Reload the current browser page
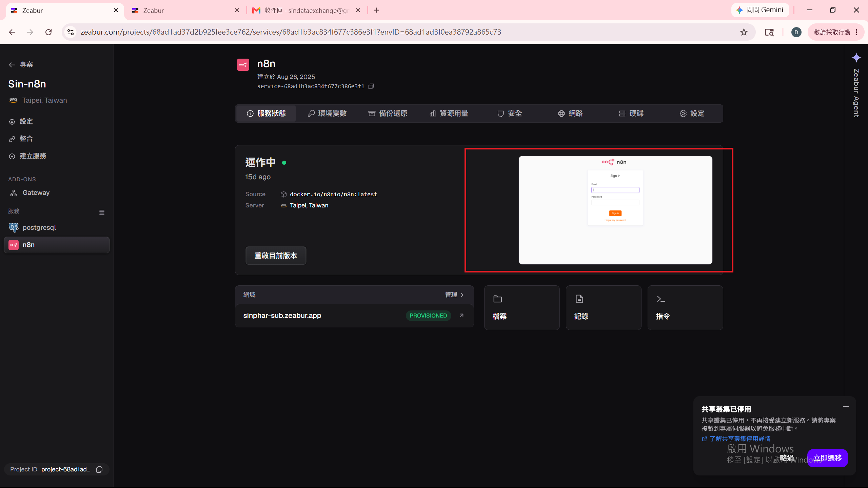868x488 pixels. pos(48,32)
